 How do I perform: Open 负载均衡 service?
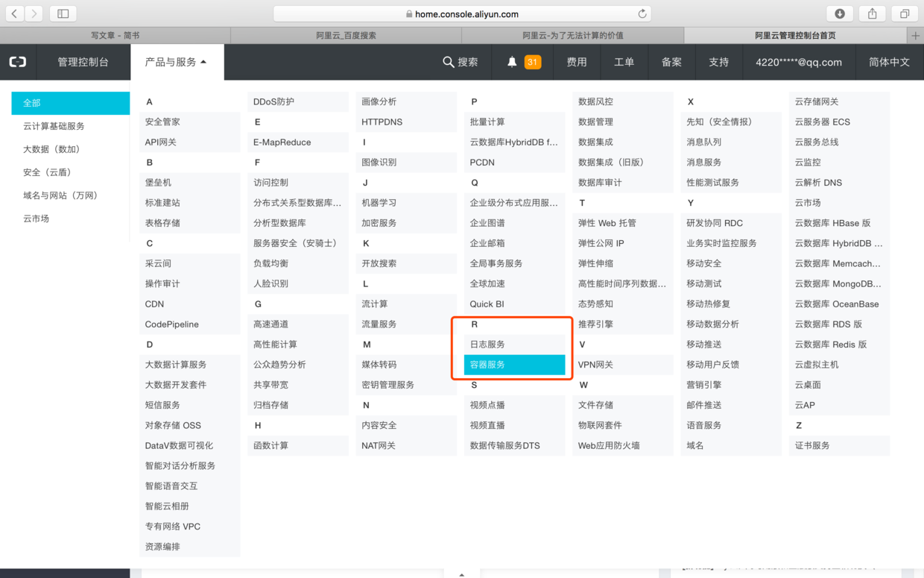pyautogui.click(x=298, y=263)
